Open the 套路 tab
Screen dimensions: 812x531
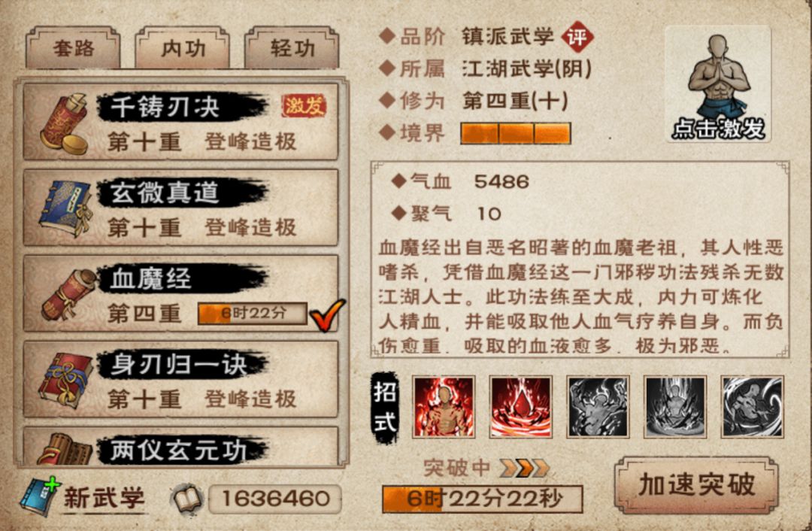click(73, 48)
